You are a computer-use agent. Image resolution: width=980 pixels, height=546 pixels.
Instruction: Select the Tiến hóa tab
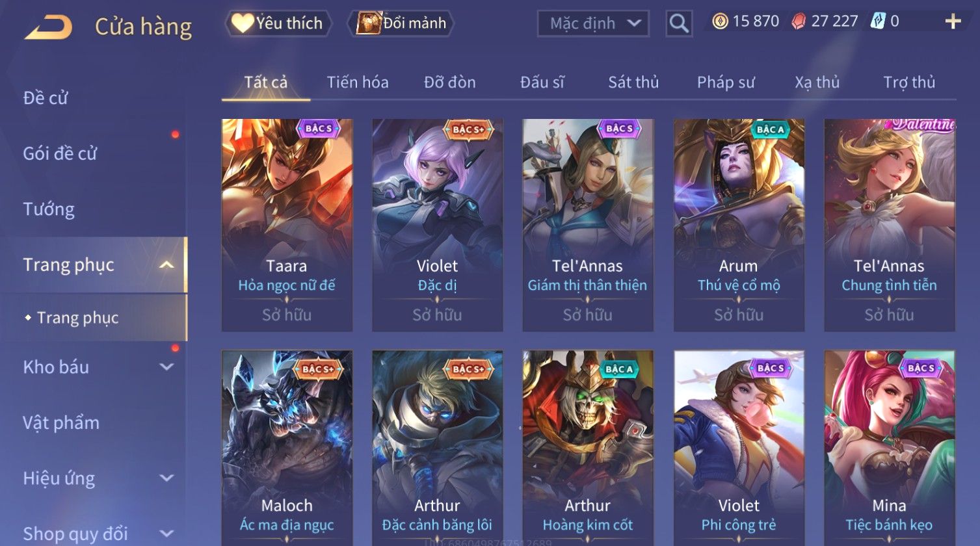358,83
